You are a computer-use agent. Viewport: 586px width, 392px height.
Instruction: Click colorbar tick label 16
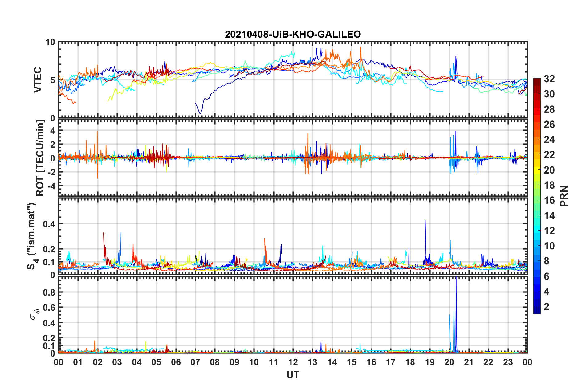[x=549, y=200]
